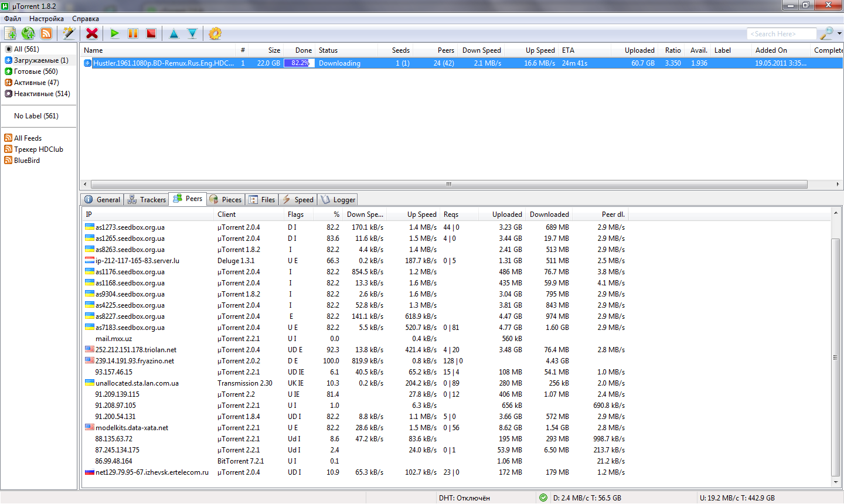Open All Feeds in sidebar
The image size is (844, 504).
23,138
